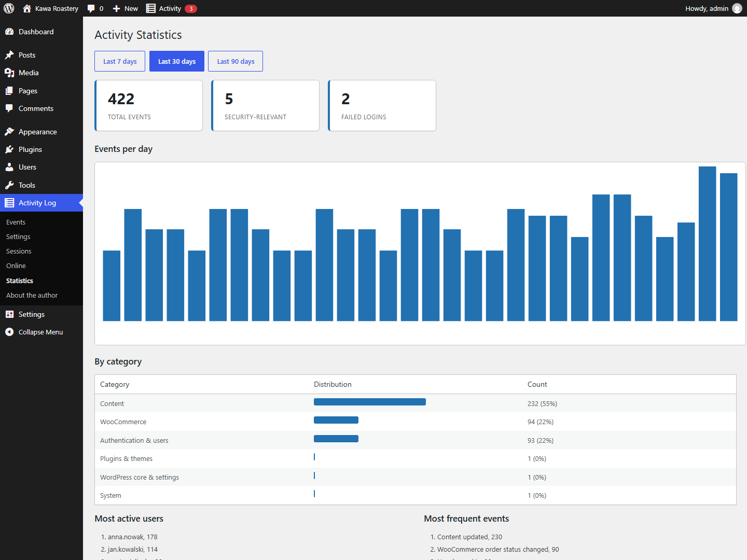
Task: Click the anna.nowak, 178 list entry
Action: tap(132, 537)
